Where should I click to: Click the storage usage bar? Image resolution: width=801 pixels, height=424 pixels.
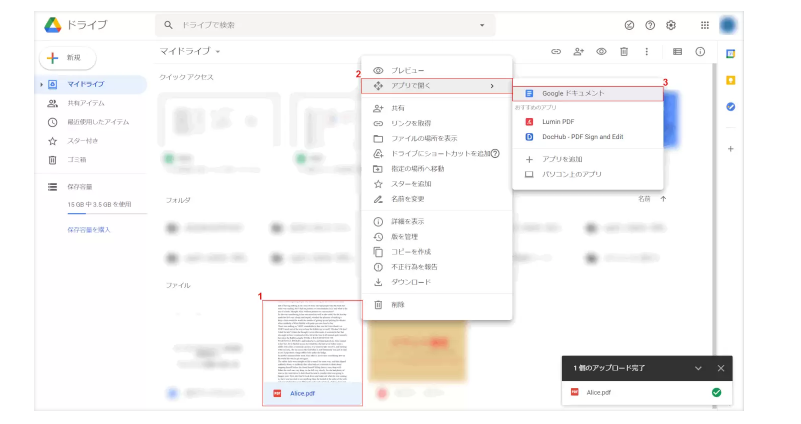(x=106, y=213)
